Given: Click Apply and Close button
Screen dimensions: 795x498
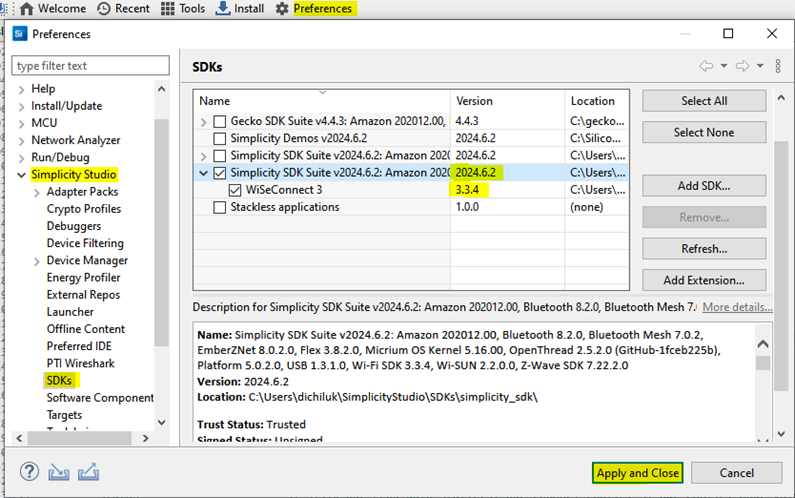Looking at the screenshot, I should coord(637,473).
